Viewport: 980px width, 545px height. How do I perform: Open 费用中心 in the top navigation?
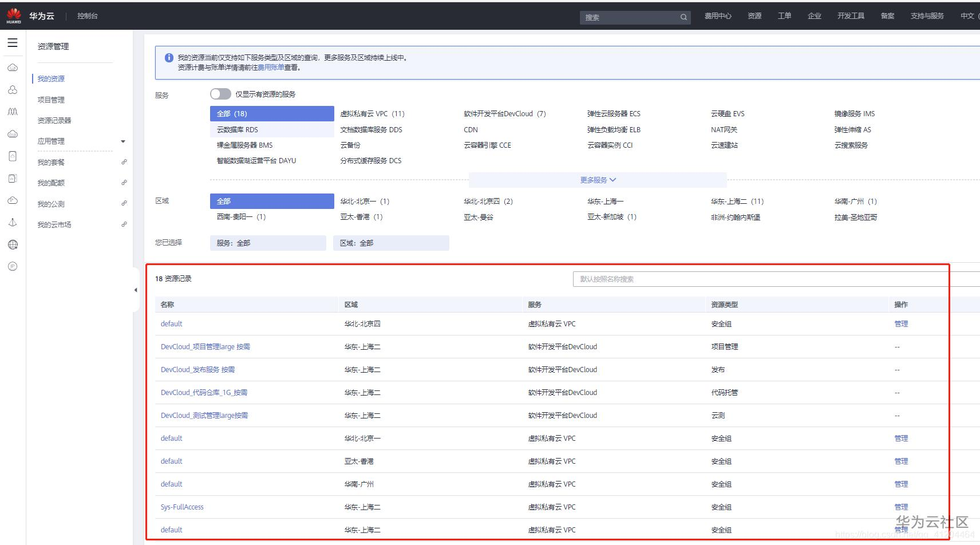(x=718, y=16)
